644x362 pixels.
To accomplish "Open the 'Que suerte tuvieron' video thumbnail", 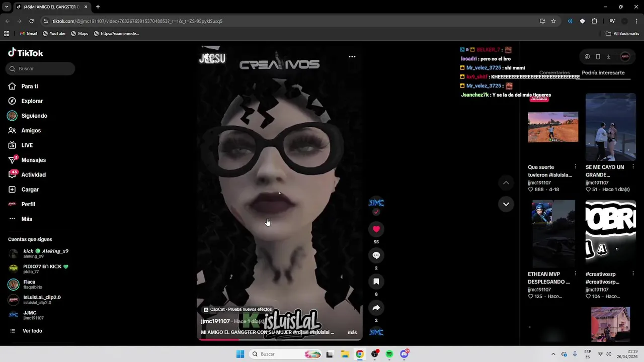I will coord(553,127).
